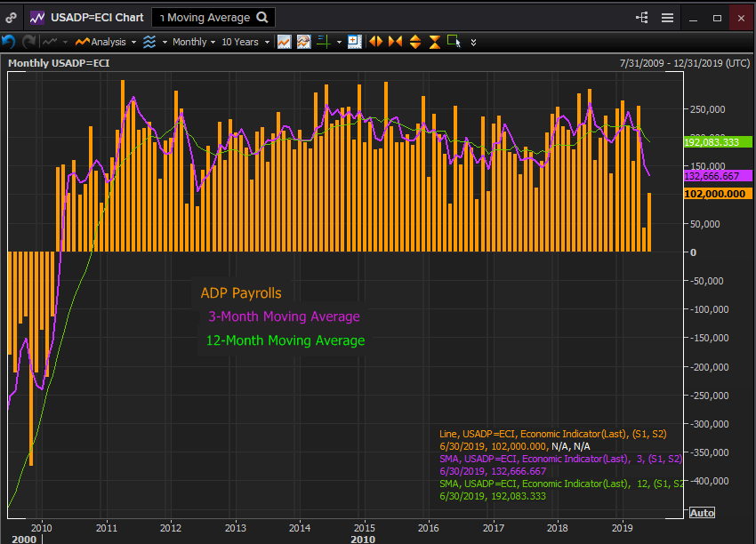This screenshot has width=756, height=544.
Task: Click the -400,000 label on price axis
Action: pos(707,481)
